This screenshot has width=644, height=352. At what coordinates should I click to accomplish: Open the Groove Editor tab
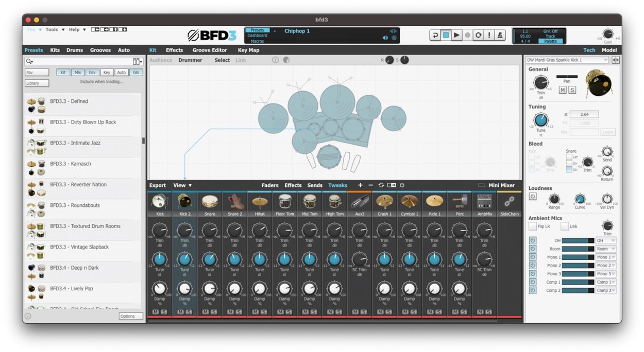pos(210,50)
